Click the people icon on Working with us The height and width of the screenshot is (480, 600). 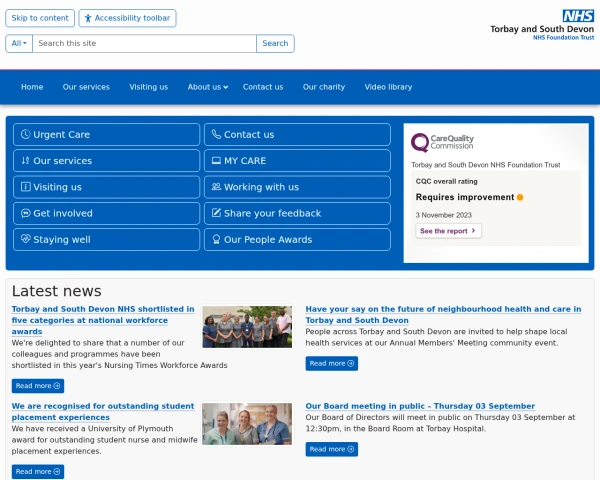pos(216,186)
